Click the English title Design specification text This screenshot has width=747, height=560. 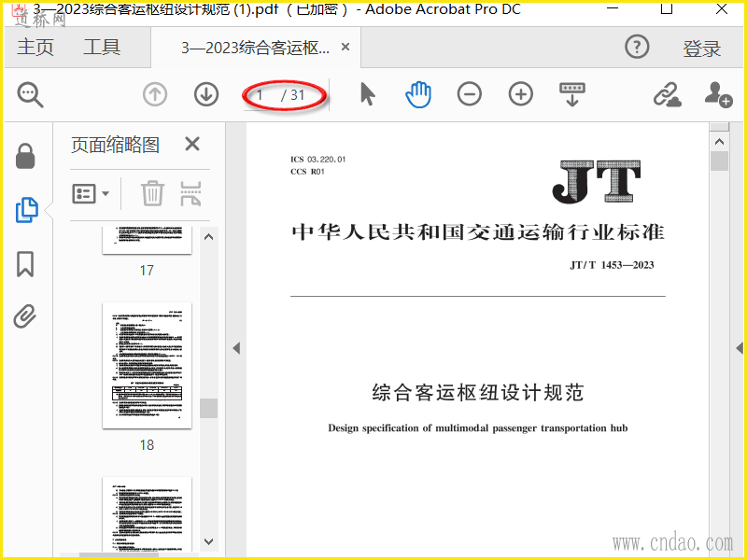coord(478,428)
